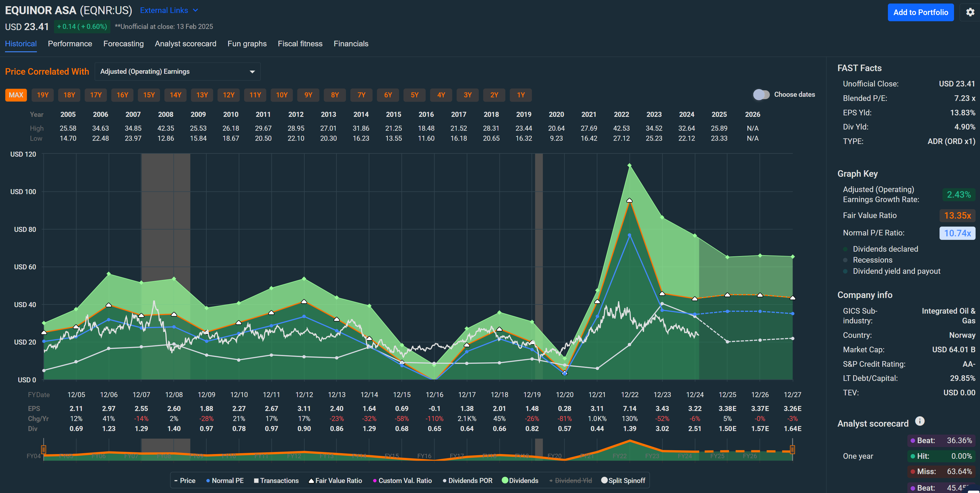Switch to the Forecasting tab
Viewport: 980px width, 493px height.
[123, 44]
